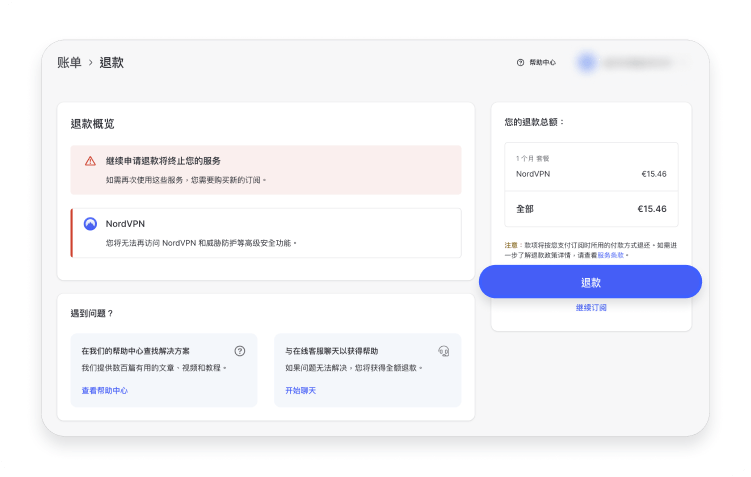Image resolution: width=751 pixels, height=477 pixels.
Task: Open the blurred account email menu
Action: point(637,62)
